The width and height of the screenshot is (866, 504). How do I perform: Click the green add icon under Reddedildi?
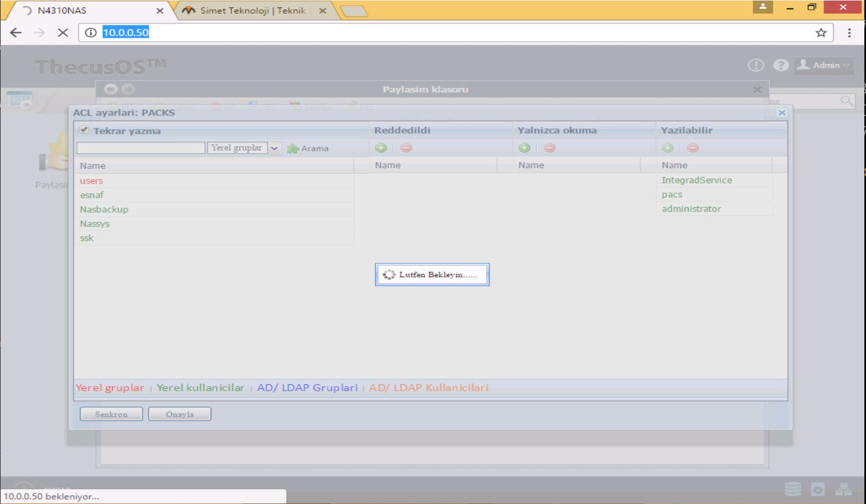pos(381,148)
